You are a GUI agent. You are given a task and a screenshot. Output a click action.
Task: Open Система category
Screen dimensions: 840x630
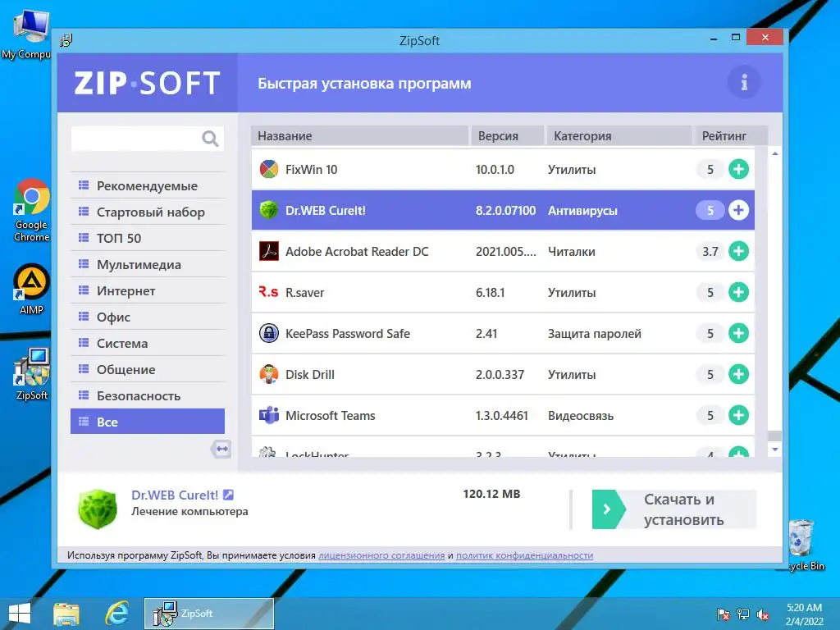[x=148, y=344]
